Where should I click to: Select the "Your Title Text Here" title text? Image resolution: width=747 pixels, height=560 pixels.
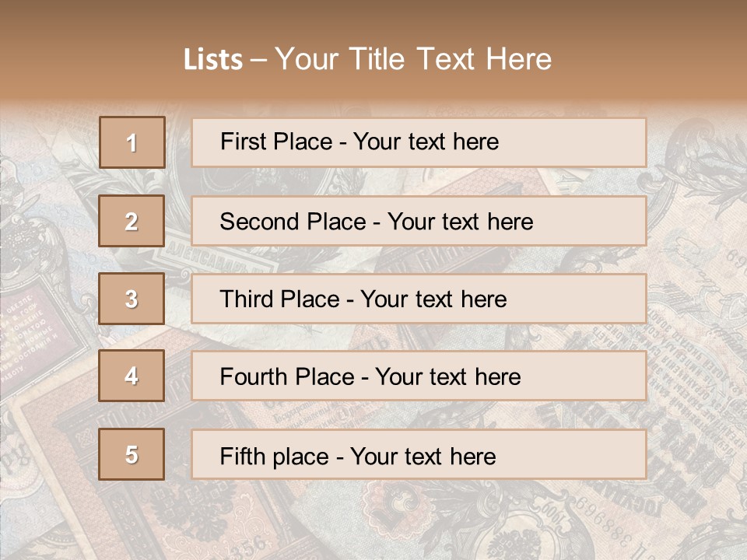click(x=413, y=59)
